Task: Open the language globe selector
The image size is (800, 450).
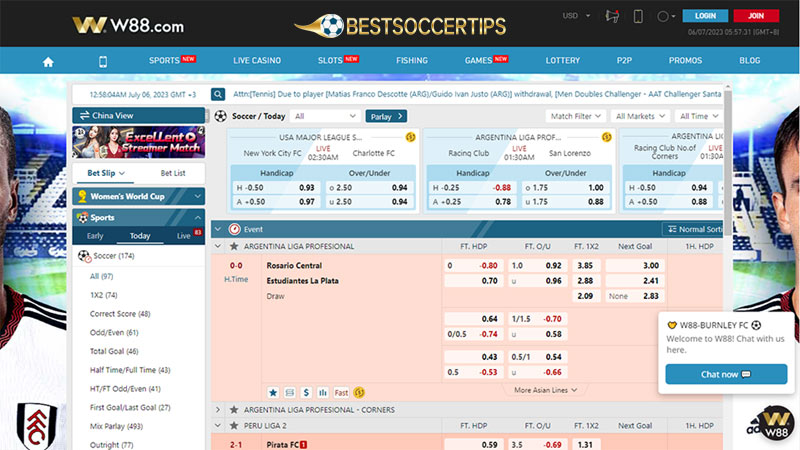Action: pyautogui.click(x=666, y=16)
